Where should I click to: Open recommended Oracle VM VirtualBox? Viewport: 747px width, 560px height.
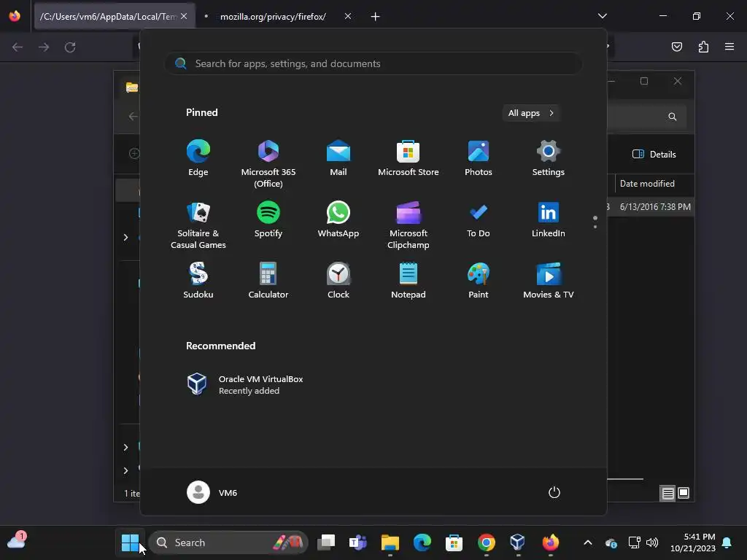(245, 384)
